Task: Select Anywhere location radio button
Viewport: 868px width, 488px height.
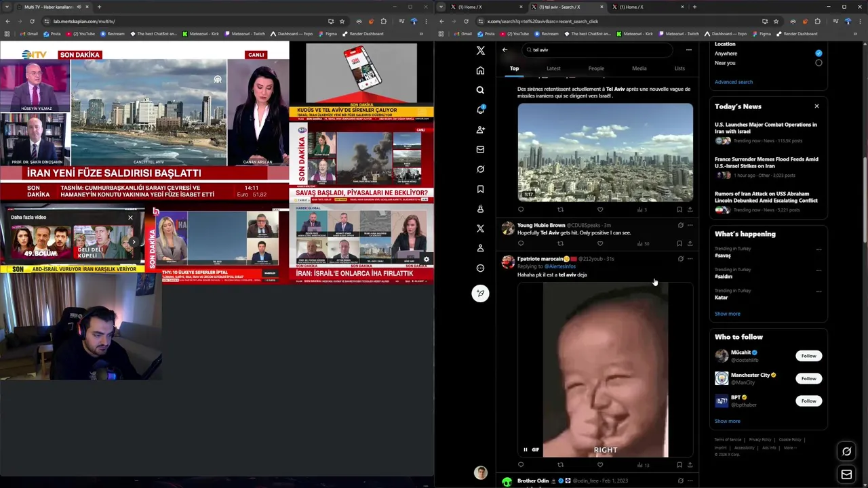Action: (x=818, y=54)
